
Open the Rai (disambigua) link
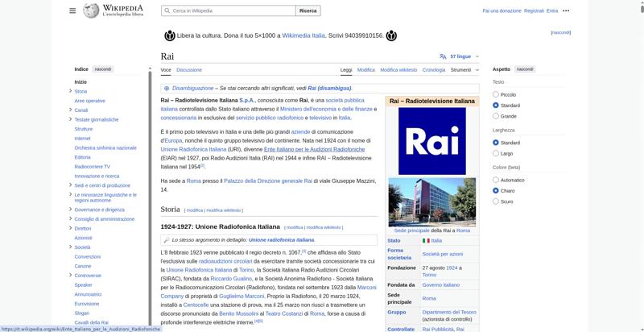(x=329, y=88)
